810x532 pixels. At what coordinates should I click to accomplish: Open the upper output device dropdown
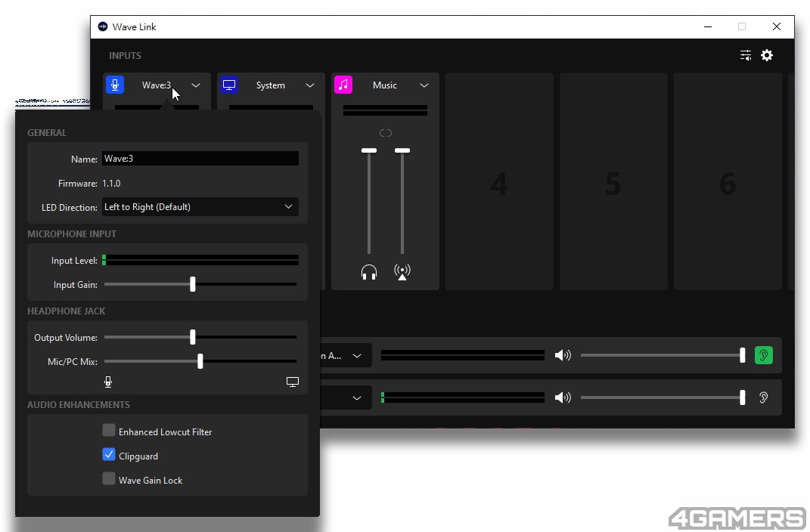click(345, 355)
